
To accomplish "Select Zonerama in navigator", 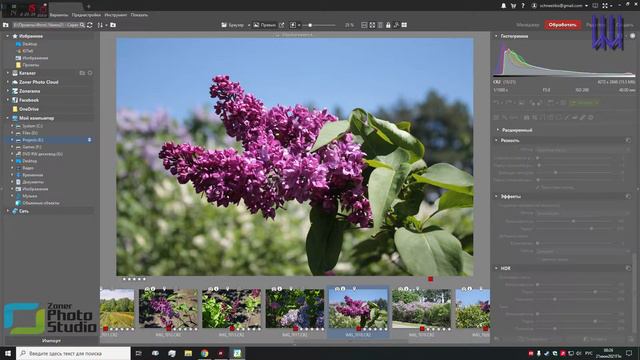I will coord(29,91).
